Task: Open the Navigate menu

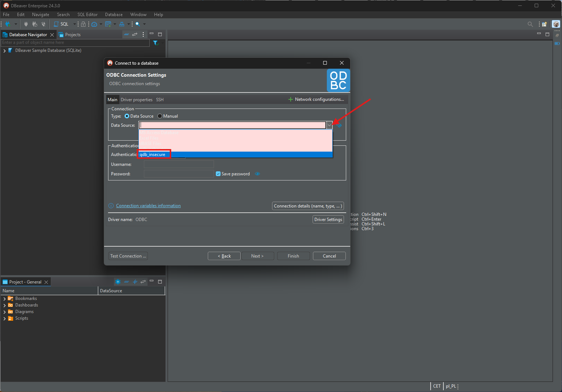Action: click(x=41, y=15)
